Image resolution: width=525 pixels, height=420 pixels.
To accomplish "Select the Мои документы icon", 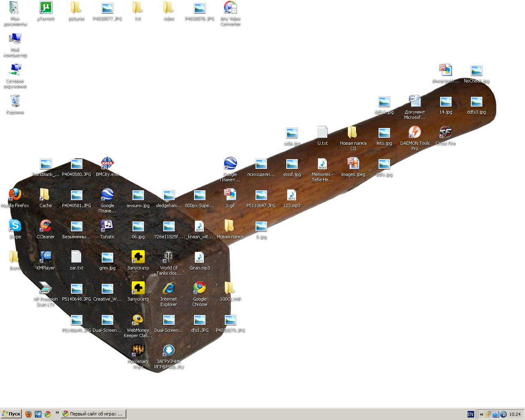I will click(15, 14).
